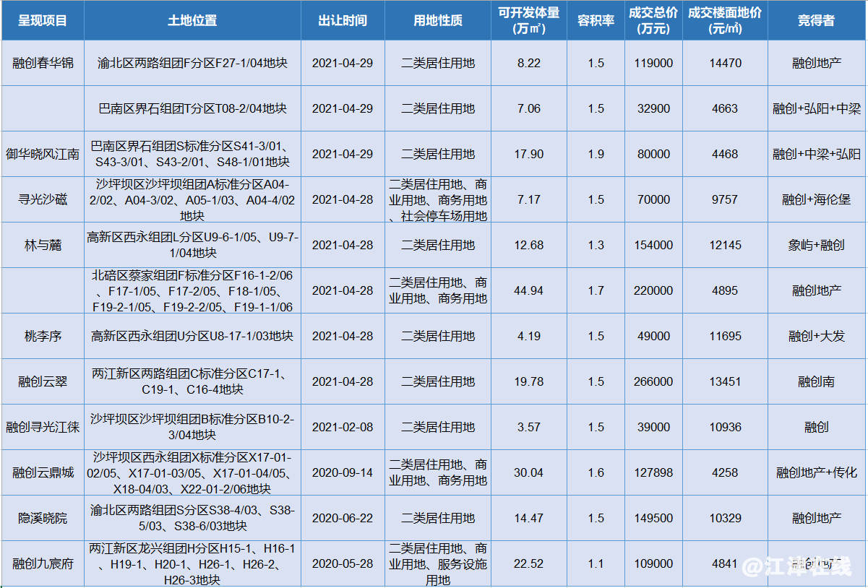This screenshot has width=868, height=588.
Task: Select the 西永组团X标准分区 location cell
Action: (x=192, y=472)
